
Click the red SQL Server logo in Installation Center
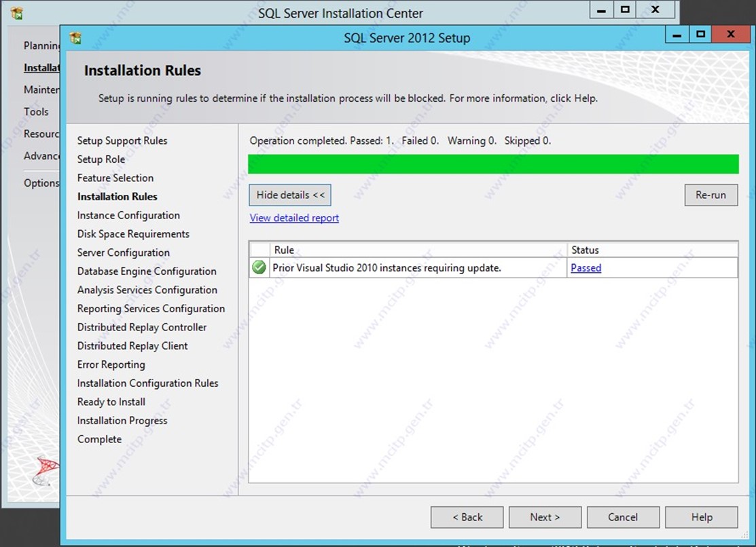click(46, 470)
